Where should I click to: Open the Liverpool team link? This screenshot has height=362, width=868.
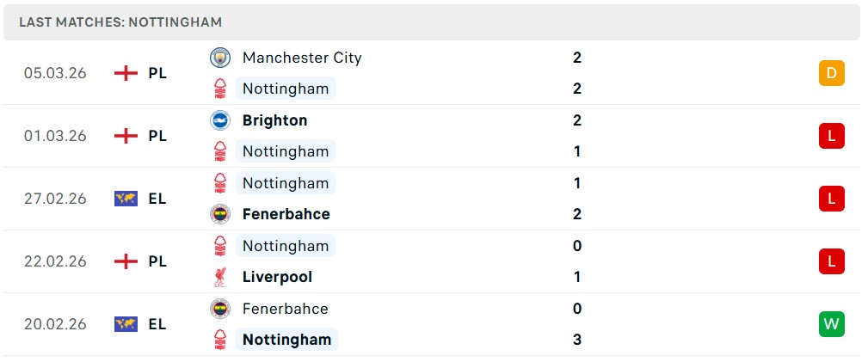tap(277, 277)
